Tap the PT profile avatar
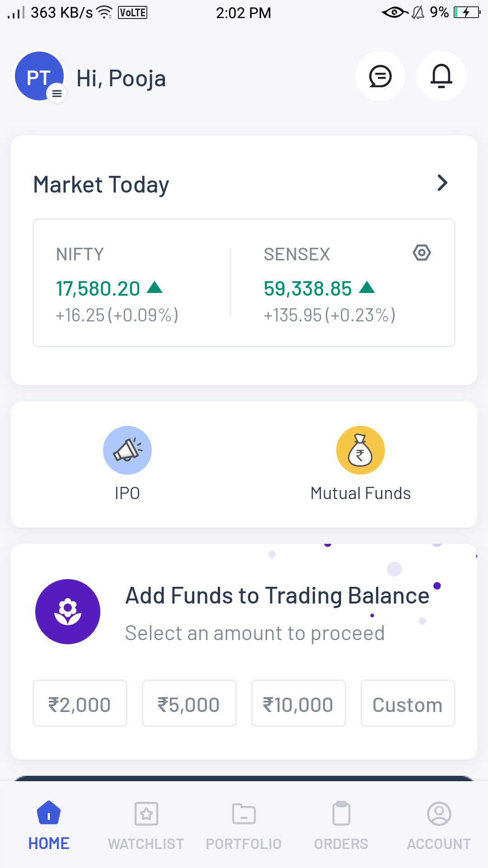 (x=38, y=76)
